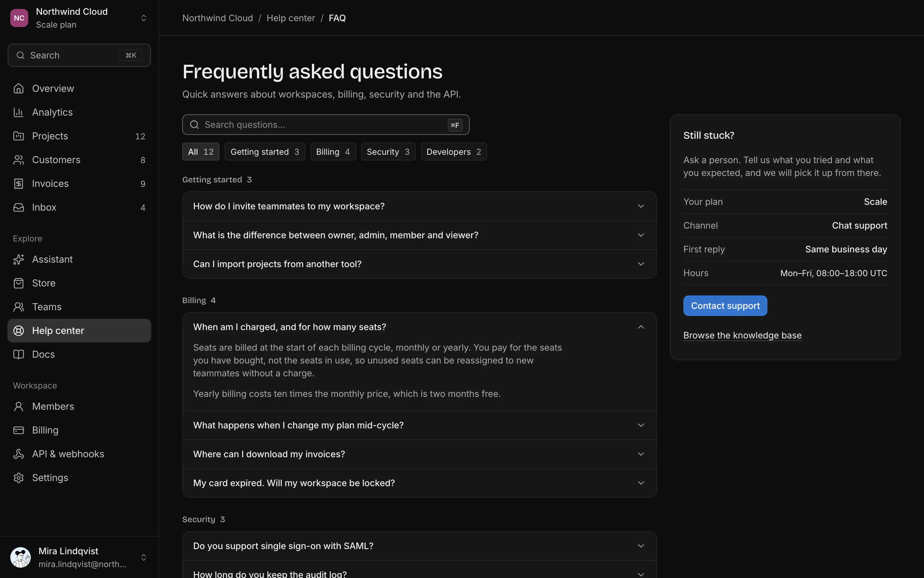The height and width of the screenshot is (578, 924).
Task: Click the Projects folder icon
Action: point(18,136)
